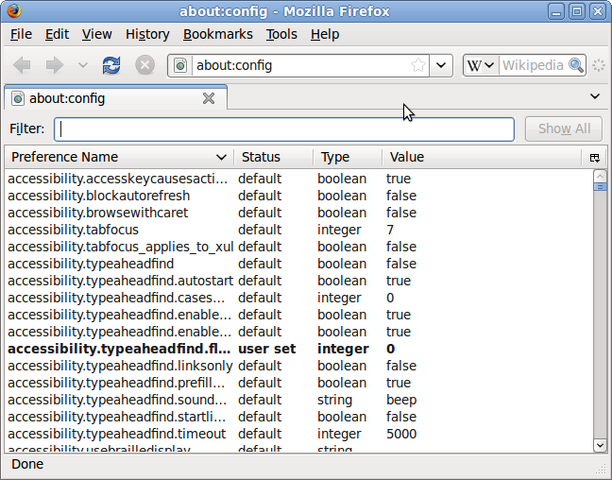Select the accessibility.typeaheadfind.linksonly row
The image size is (612, 480).
click(299, 366)
